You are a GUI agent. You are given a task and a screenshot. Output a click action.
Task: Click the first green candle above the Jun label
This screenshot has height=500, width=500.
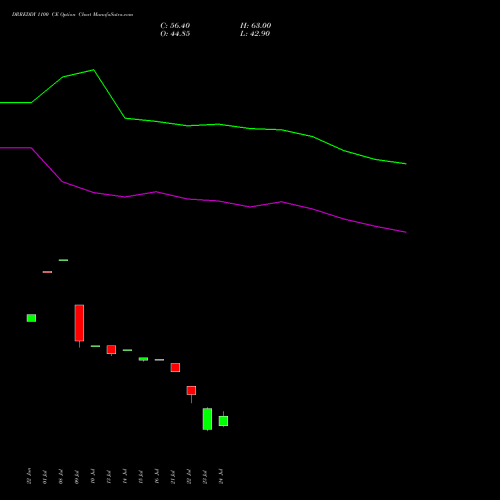tap(31, 318)
